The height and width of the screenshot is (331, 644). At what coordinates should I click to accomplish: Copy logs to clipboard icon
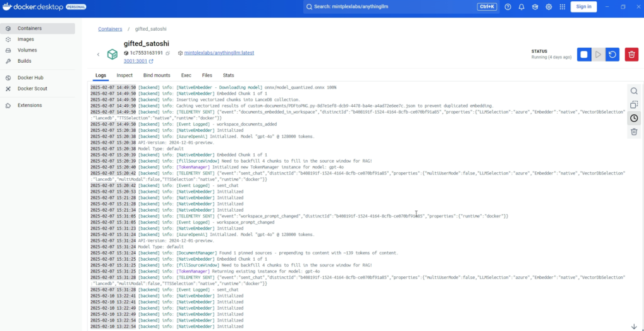click(634, 105)
